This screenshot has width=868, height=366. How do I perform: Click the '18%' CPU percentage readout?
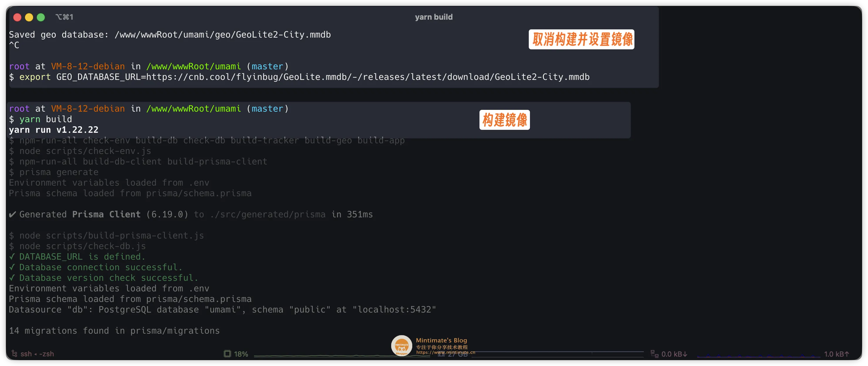[x=241, y=354]
